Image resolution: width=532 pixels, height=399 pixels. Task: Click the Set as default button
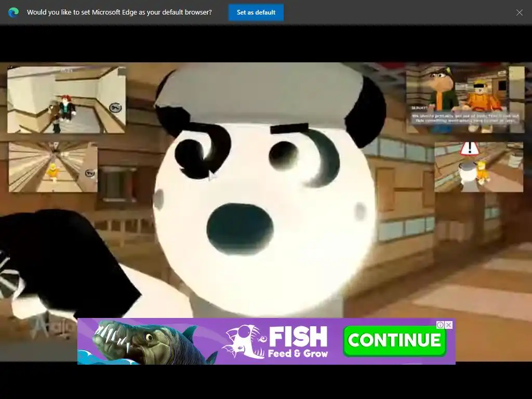[x=256, y=12]
